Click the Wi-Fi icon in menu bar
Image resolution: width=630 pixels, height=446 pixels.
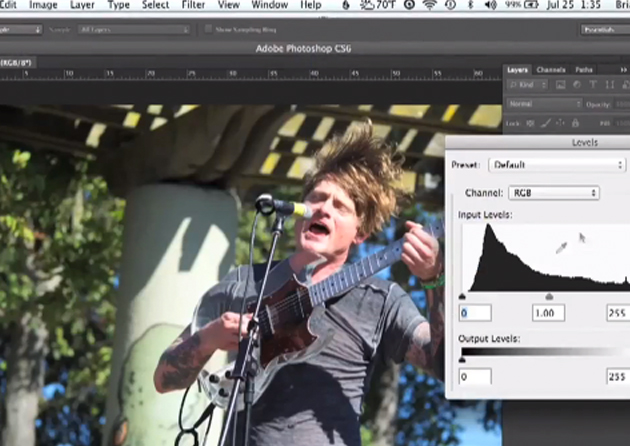pos(430,5)
